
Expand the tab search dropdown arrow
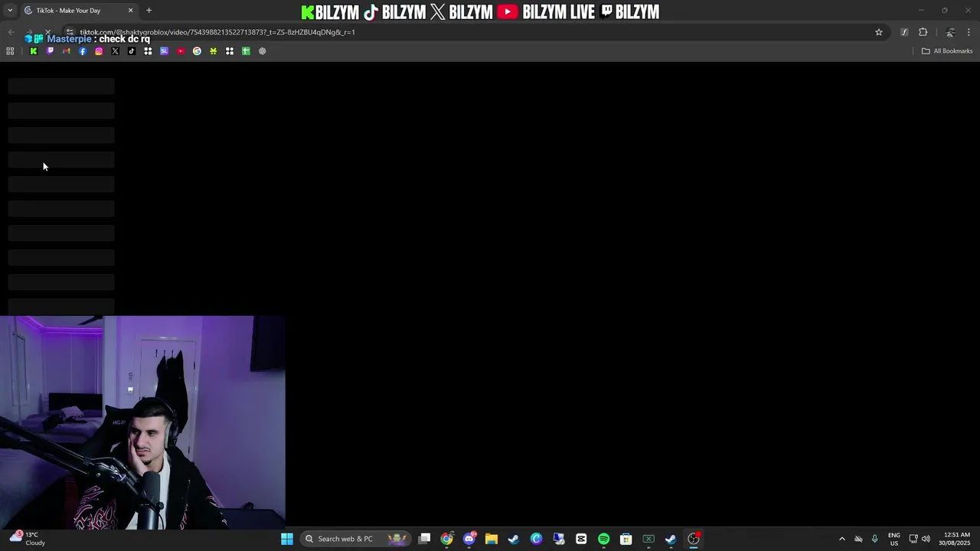tap(10, 11)
